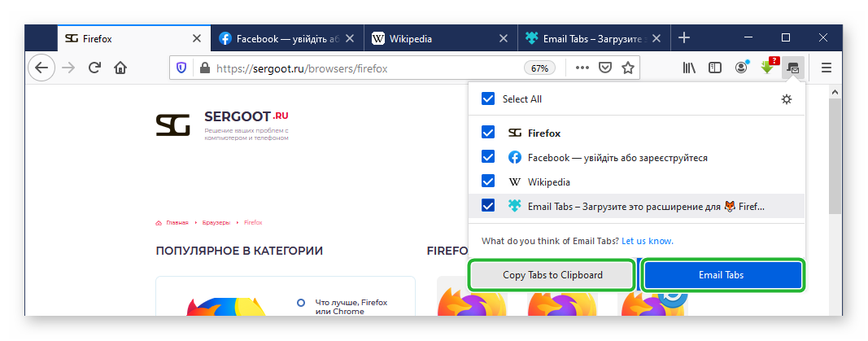The image size is (868, 341).
Task: Open the green download extension icon
Action: coord(768,67)
